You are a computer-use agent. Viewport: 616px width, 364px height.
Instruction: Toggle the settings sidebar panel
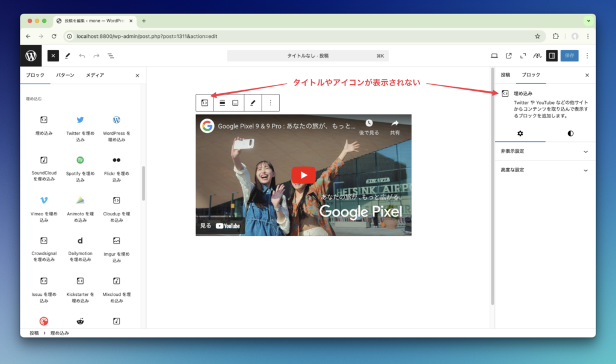[552, 56]
